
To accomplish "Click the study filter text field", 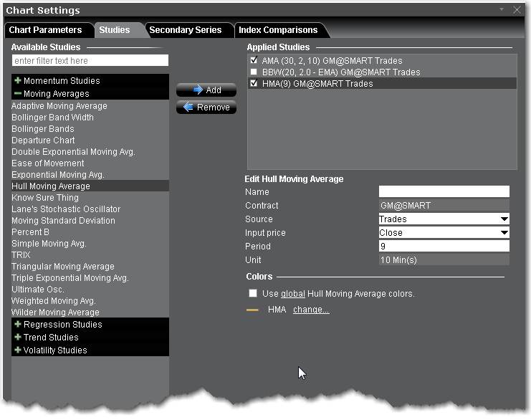I will (90, 61).
